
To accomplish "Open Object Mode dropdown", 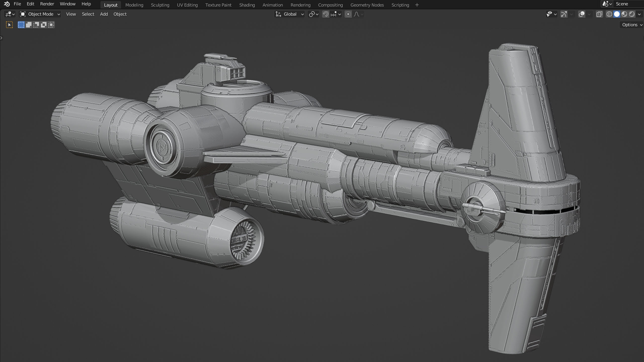I will [x=40, y=14].
